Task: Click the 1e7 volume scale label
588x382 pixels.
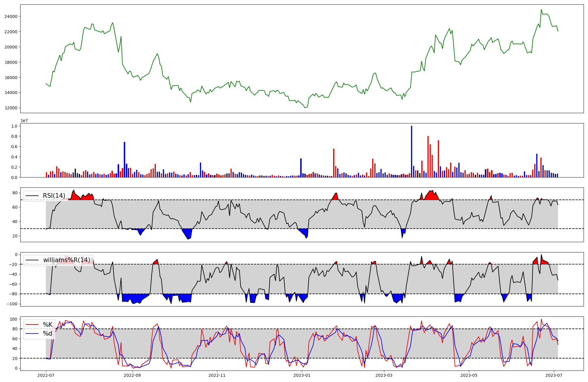Action: [x=24, y=120]
